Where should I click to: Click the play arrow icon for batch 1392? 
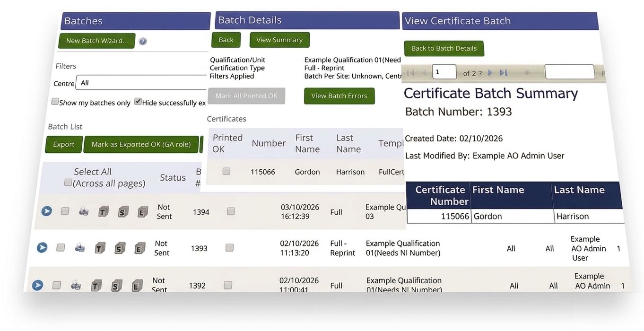point(38,285)
